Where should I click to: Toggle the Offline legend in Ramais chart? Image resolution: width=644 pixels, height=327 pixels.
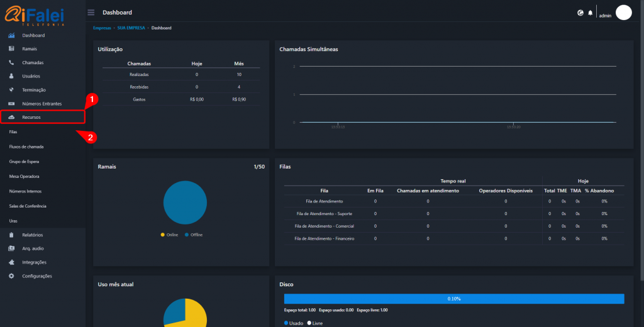click(193, 235)
